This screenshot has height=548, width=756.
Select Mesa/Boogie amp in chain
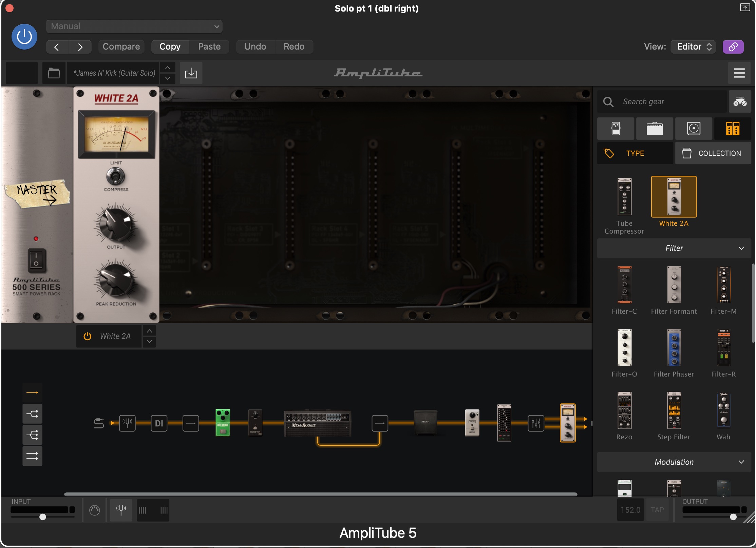click(x=318, y=423)
